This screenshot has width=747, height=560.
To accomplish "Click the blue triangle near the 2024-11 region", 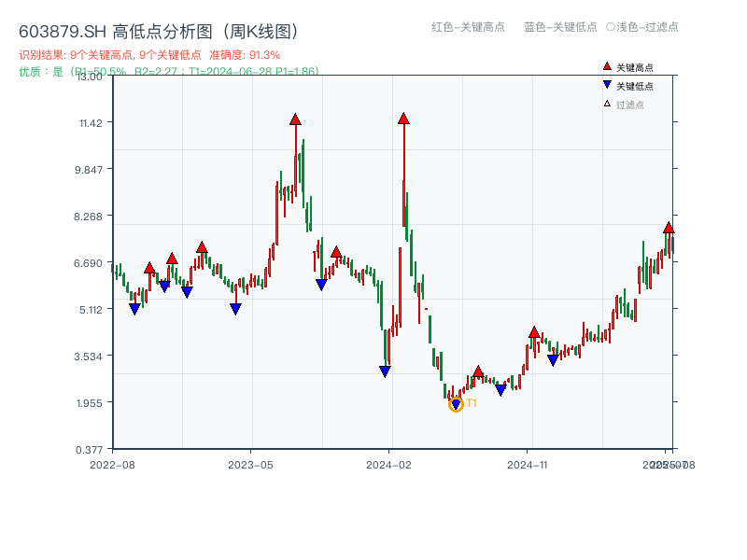I will (553, 357).
